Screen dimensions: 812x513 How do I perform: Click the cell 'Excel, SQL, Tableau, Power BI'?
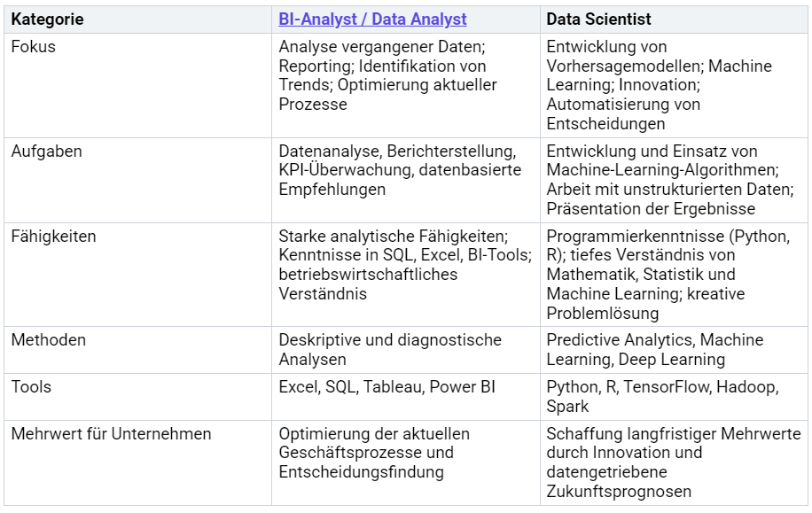coord(405,397)
